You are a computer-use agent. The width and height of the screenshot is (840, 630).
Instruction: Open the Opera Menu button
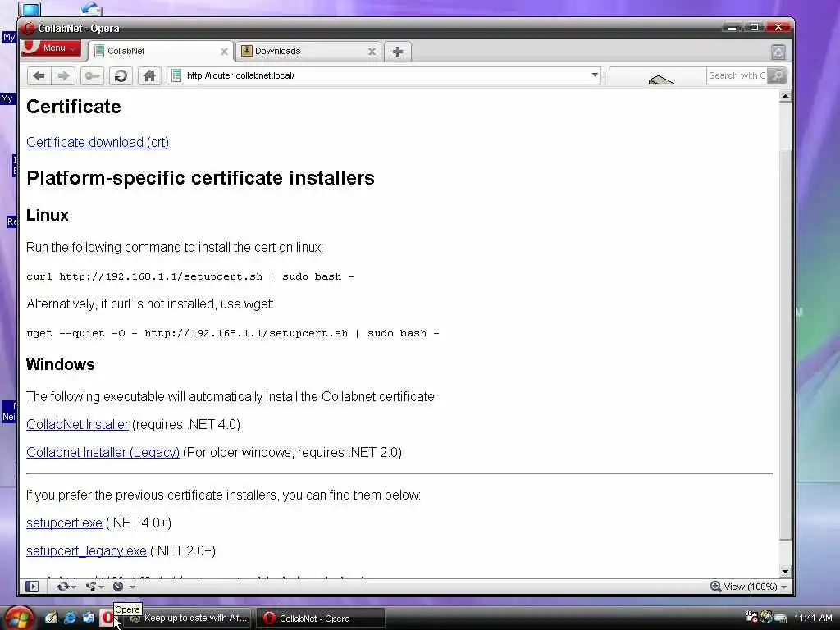(x=50, y=48)
